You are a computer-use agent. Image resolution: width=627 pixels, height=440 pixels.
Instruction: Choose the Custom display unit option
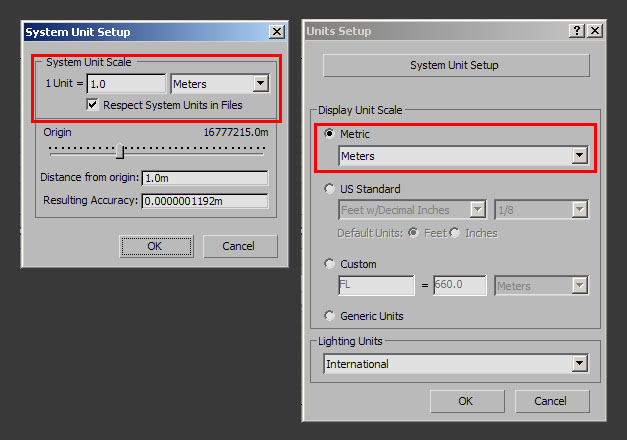pyautogui.click(x=331, y=264)
